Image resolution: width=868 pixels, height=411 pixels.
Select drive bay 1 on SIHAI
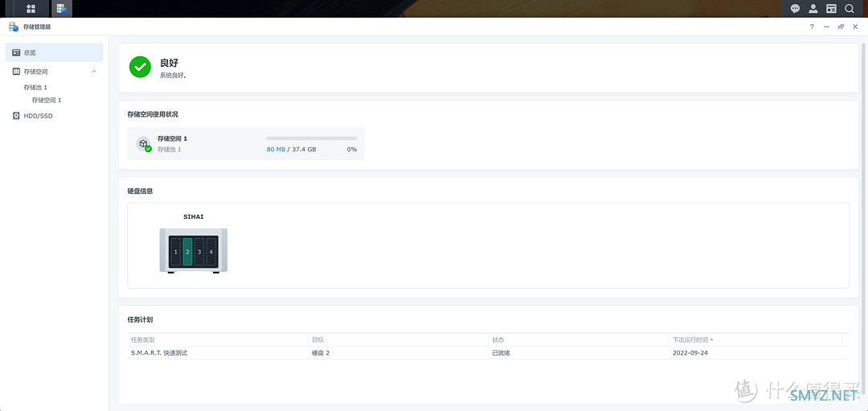point(175,252)
